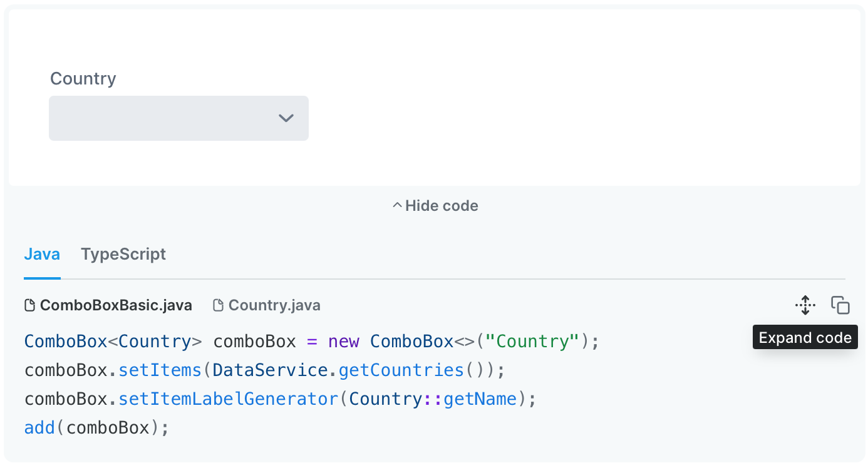This screenshot has width=868, height=468.
Task: Copy the code with the clipboard icon
Action: tap(840, 305)
